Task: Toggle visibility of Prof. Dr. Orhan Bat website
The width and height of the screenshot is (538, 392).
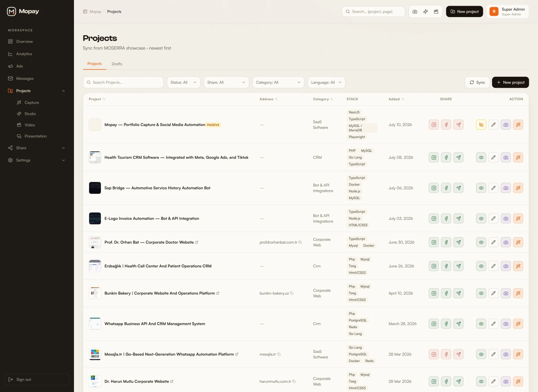Action: pyautogui.click(x=481, y=242)
